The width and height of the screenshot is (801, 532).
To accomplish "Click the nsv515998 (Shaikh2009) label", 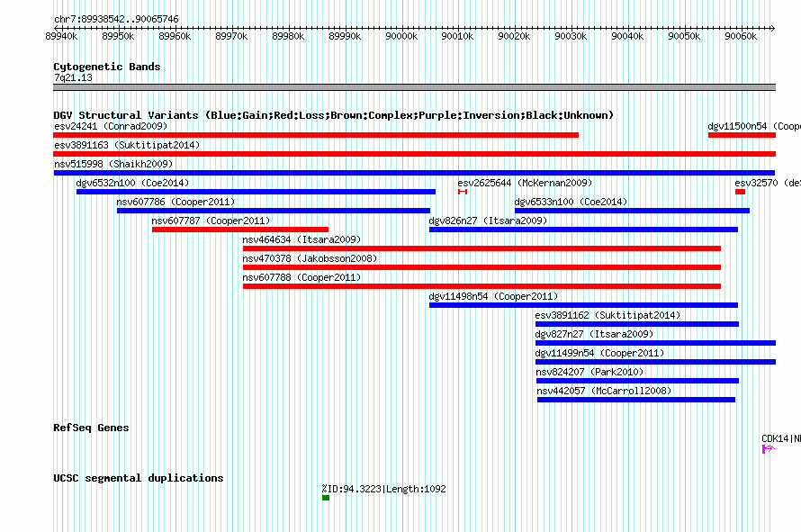I will pyautogui.click(x=113, y=164).
